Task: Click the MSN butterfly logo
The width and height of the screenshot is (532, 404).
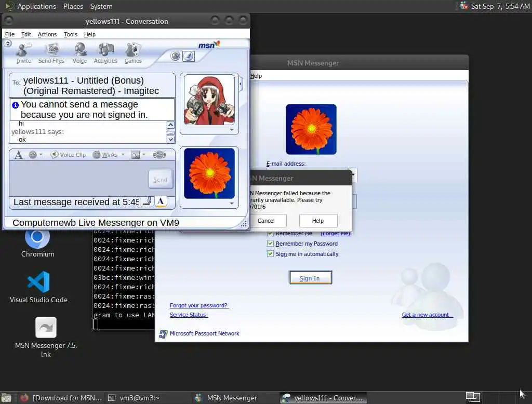Action: tap(209, 45)
